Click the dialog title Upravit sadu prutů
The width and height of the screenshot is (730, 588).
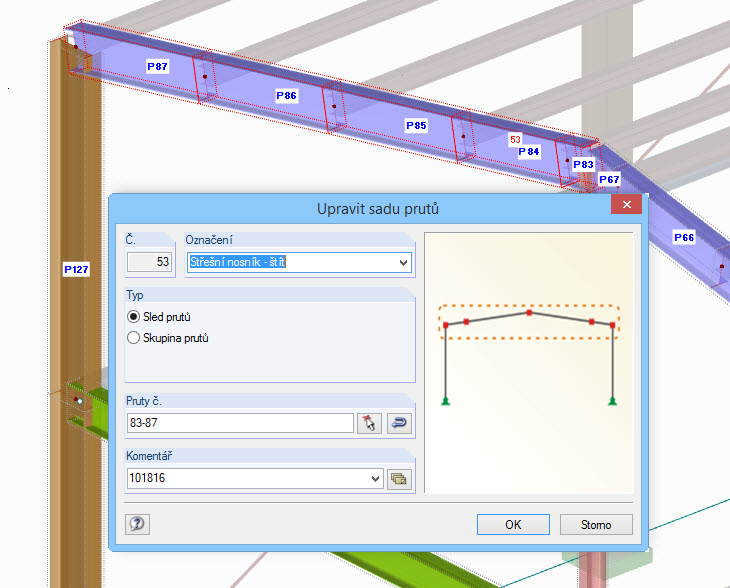378,209
